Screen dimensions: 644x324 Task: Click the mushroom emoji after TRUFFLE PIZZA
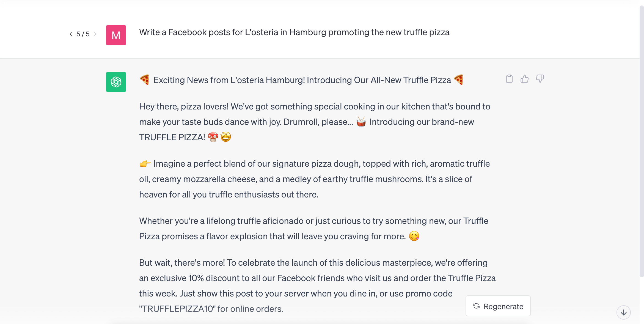[213, 137]
